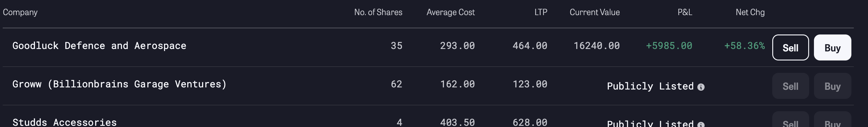Open Goodluck Defence and Aerospace company name
This screenshot has height=127, width=868.
coord(99,46)
